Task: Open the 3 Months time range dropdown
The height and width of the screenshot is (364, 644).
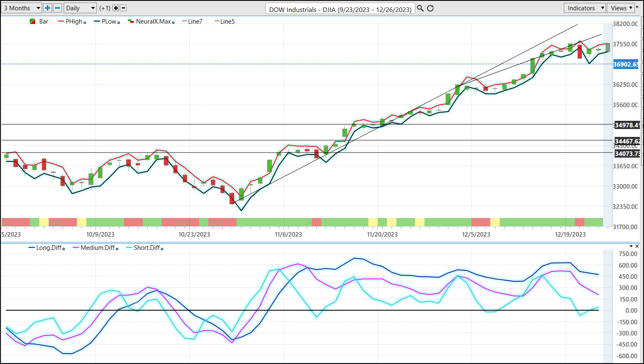Action: coord(21,8)
